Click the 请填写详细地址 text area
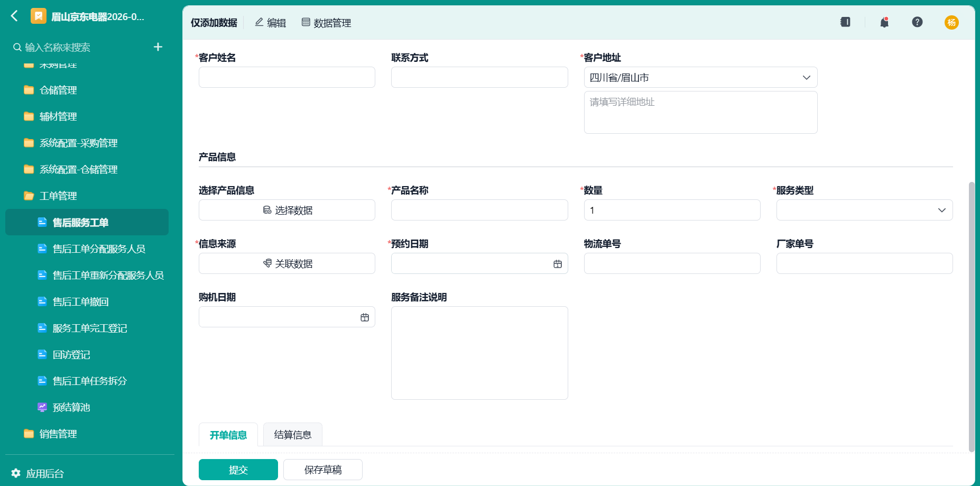This screenshot has height=486, width=980. [x=700, y=112]
